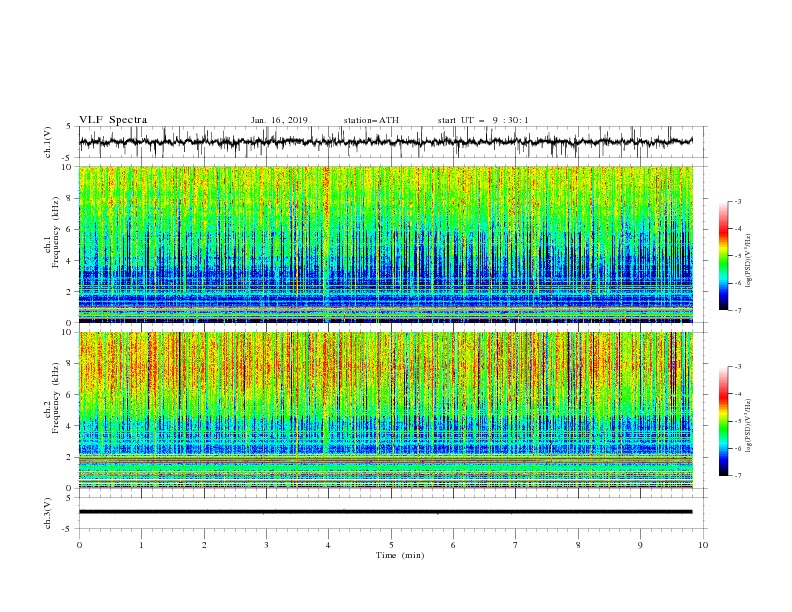792x612 pixels.
Task: Click the "-5" label on ch.1 color bar
Action: click(x=738, y=256)
